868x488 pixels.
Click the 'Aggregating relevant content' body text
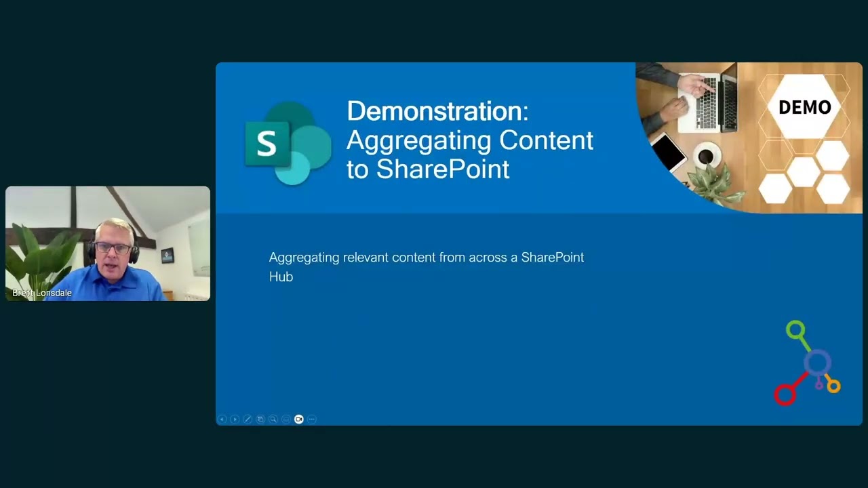(427, 266)
